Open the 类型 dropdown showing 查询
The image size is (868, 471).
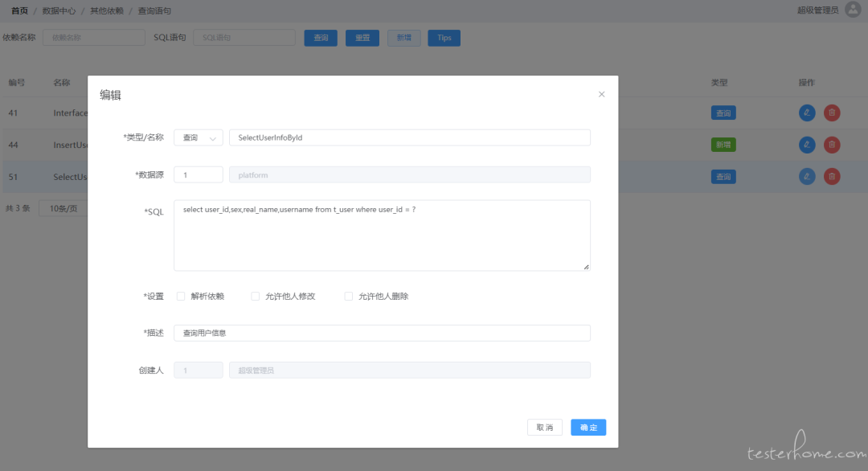pyautogui.click(x=199, y=137)
